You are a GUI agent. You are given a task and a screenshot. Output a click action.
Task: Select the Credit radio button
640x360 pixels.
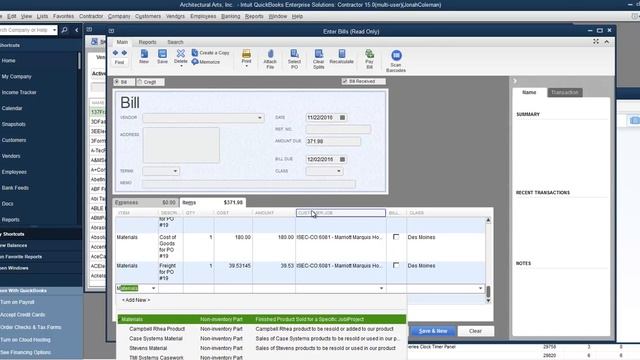click(140, 82)
